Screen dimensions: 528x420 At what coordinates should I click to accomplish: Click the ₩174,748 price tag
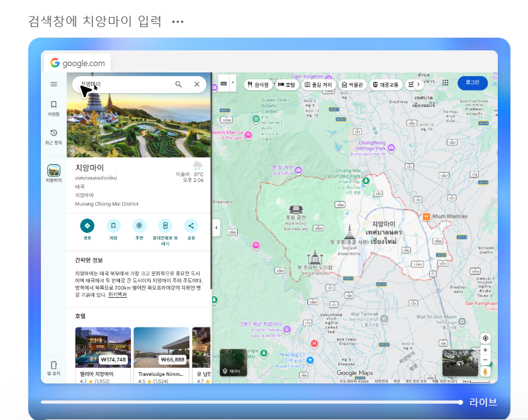tap(113, 360)
